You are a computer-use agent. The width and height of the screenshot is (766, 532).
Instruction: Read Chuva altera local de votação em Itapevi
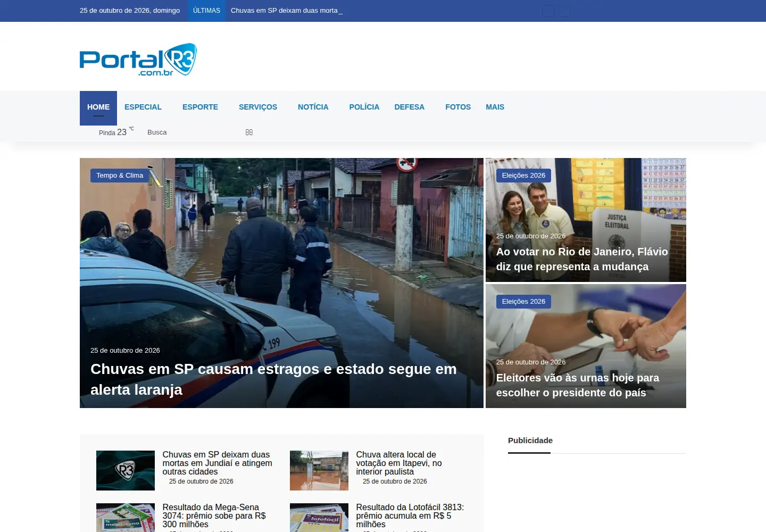click(x=399, y=463)
